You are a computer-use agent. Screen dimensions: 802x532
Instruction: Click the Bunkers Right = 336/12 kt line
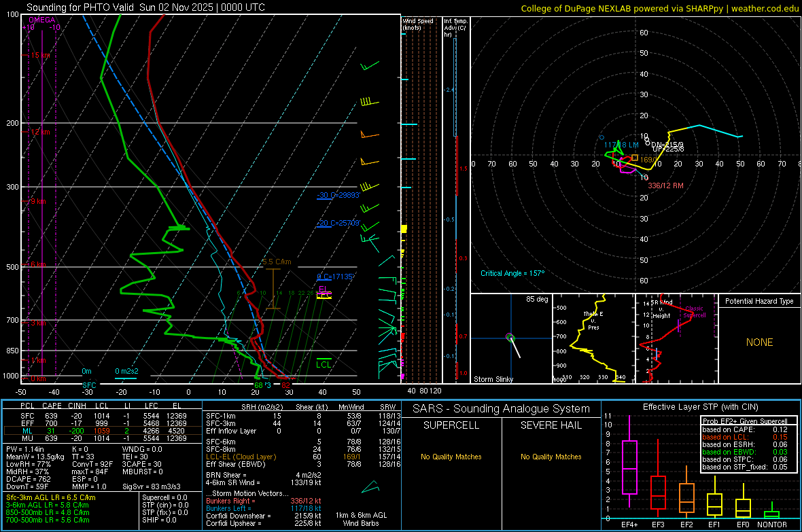pyautogui.click(x=264, y=501)
